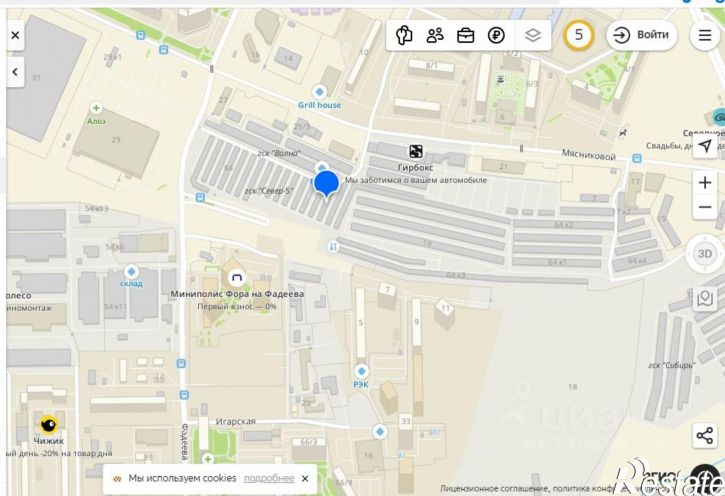Open the склад place marker
This screenshot has width=725, height=496.
[131, 271]
